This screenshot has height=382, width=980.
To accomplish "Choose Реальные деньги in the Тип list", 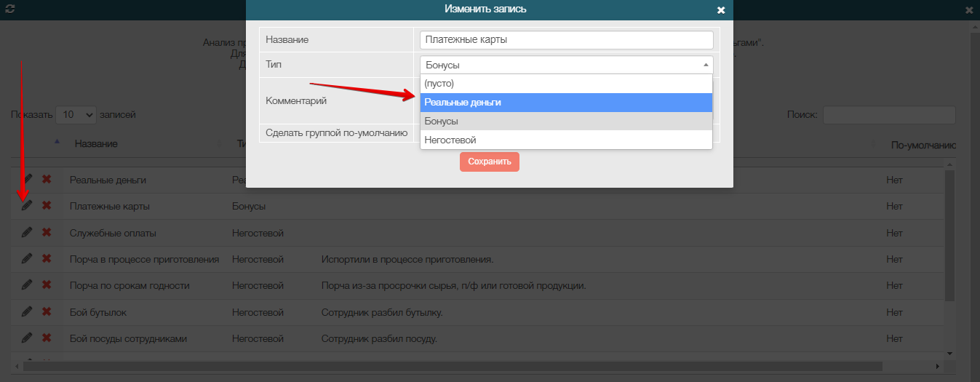I will [x=566, y=103].
